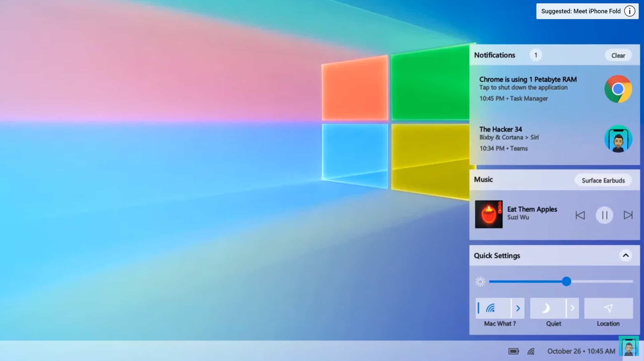Click the '10:45 PM • Task Manager' timestamp
Viewport: 644px width, 361px height.
[x=514, y=99]
